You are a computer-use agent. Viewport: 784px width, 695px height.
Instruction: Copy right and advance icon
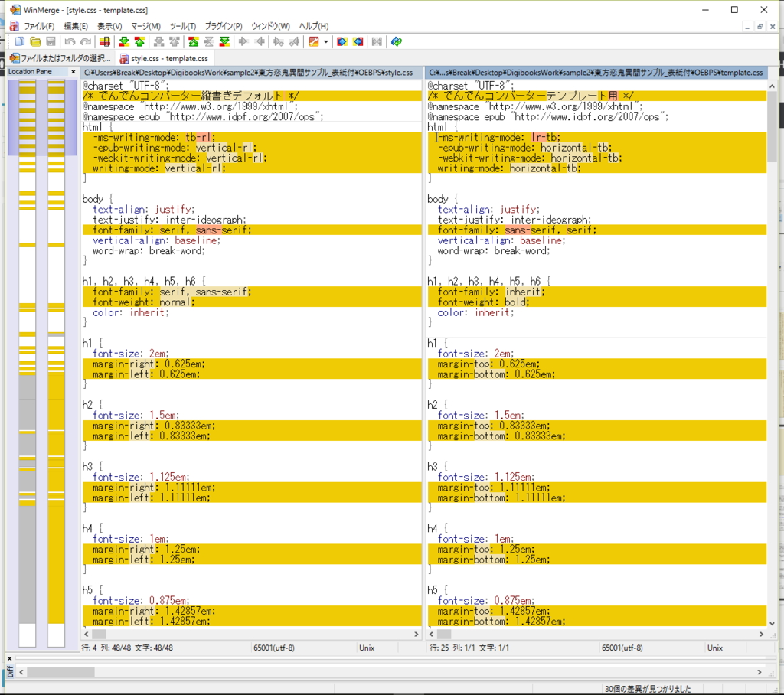[279, 41]
